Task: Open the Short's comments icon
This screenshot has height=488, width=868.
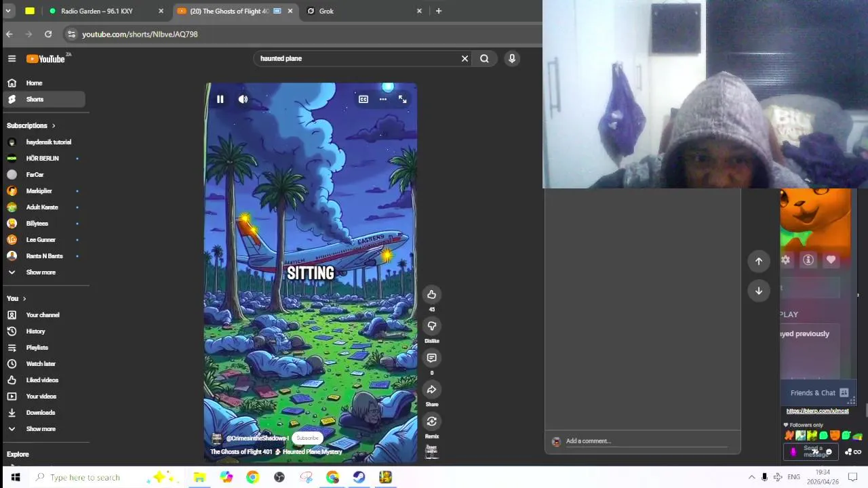Action: pos(431,358)
